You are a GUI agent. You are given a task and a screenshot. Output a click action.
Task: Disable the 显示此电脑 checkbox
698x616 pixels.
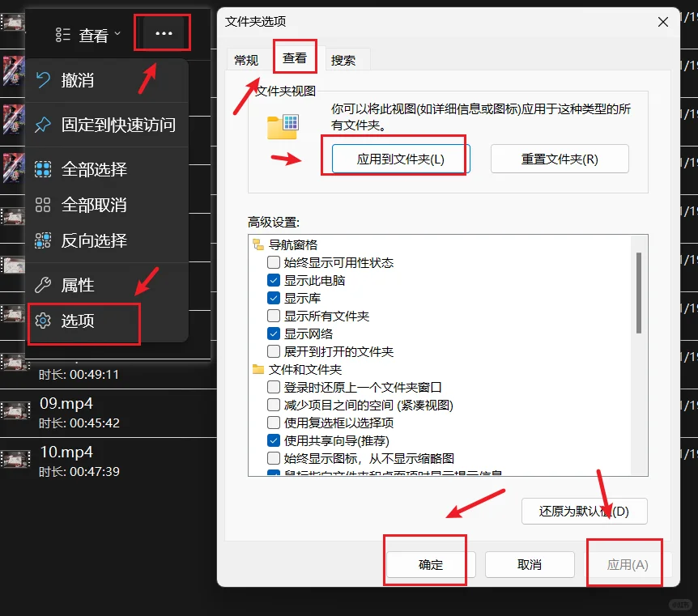coord(274,280)
